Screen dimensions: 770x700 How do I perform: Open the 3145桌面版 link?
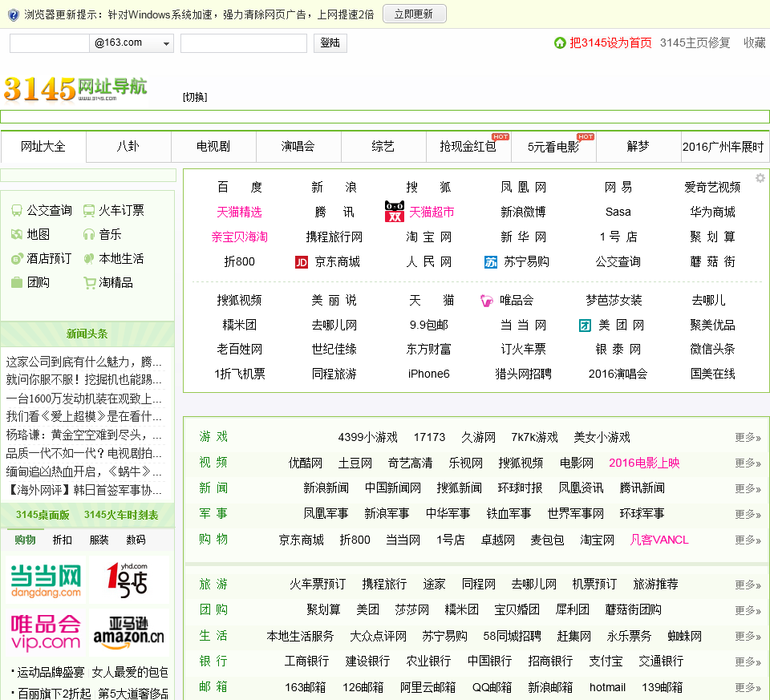coord(43,515)
